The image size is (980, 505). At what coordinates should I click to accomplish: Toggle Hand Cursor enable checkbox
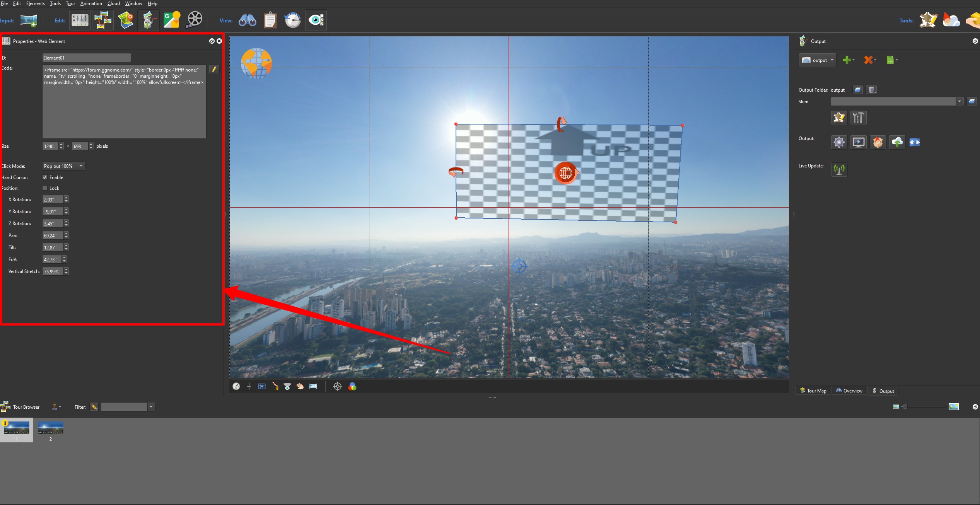tap(44, 177)
